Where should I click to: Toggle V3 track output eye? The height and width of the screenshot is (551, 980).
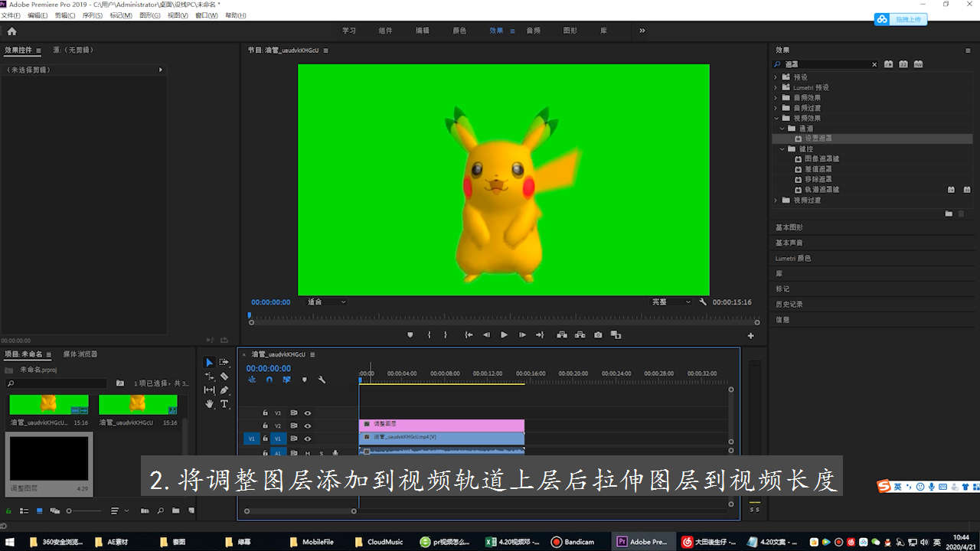pyautogui.click(x=307, y=413)
